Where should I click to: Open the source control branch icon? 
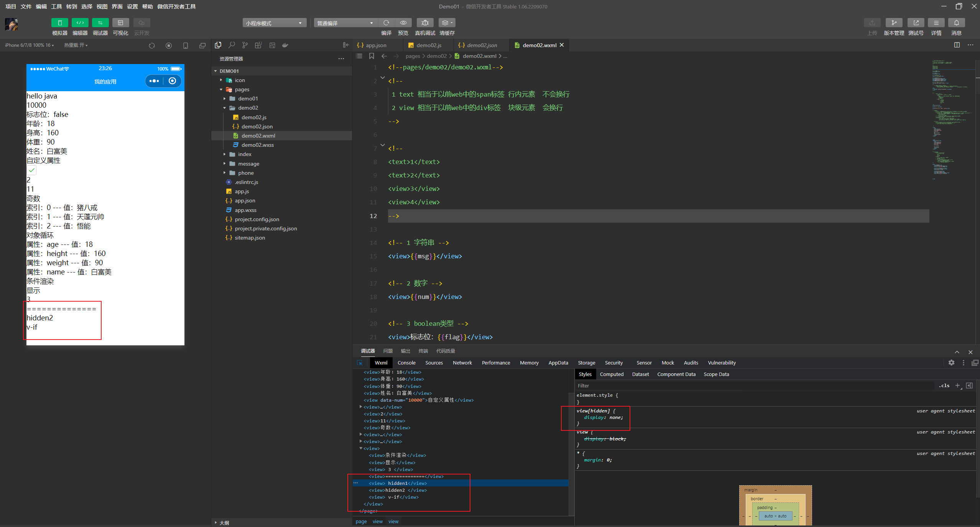[245, 45]
